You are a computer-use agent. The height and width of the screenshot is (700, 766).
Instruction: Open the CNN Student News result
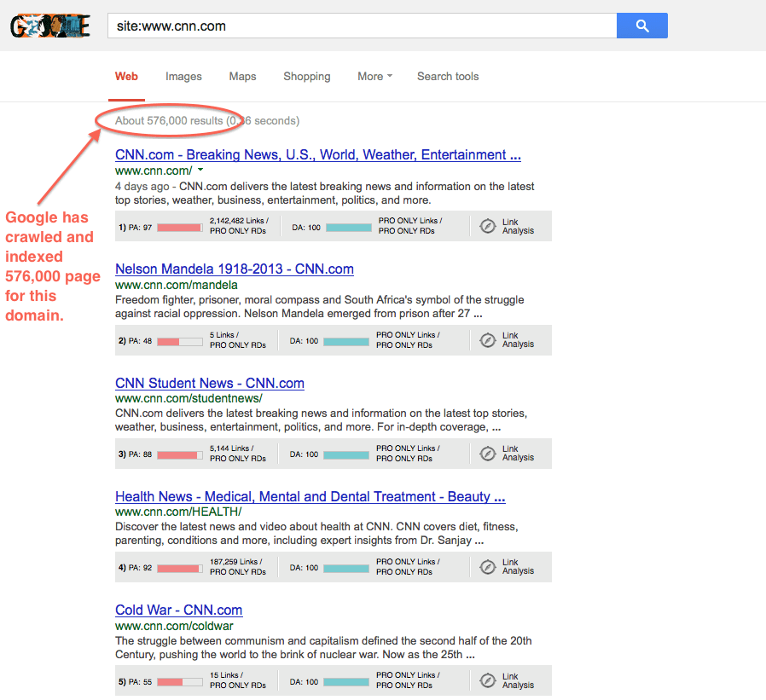pyautogui.click(x=210, y=383)
